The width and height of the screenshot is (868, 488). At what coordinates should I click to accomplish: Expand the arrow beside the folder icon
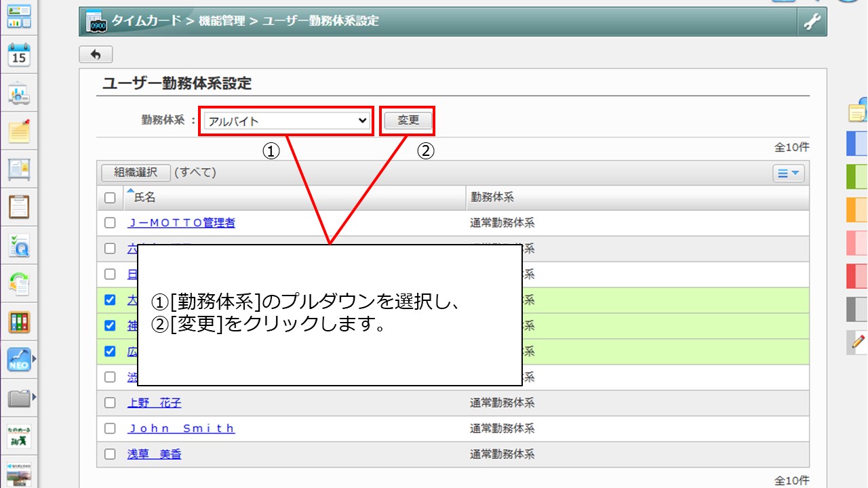[34, 396]
